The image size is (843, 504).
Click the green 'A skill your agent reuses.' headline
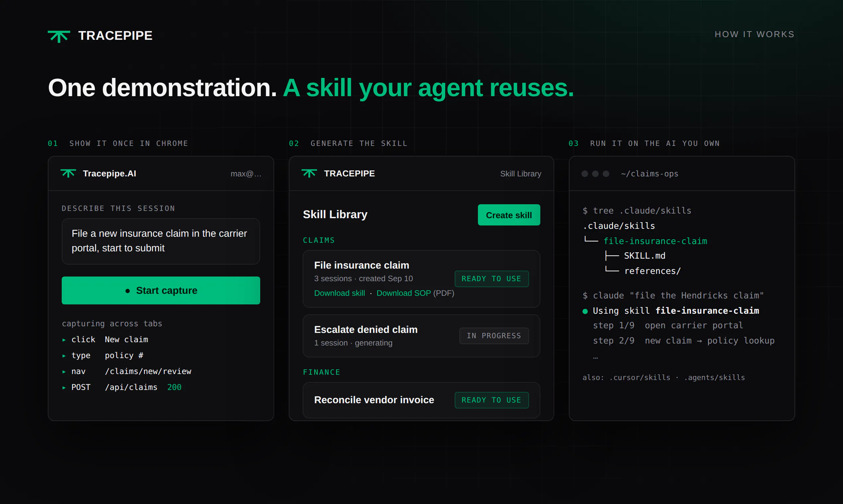[428, 88]
